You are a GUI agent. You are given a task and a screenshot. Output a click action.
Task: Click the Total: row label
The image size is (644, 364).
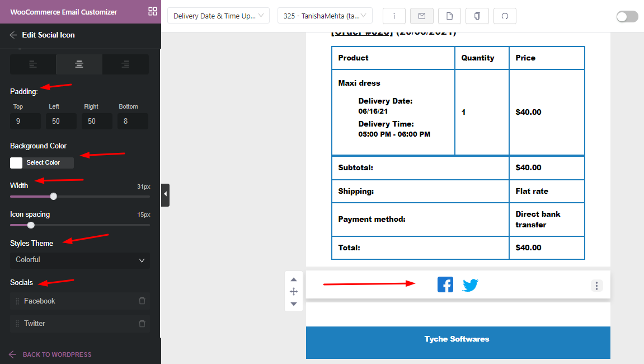click(349, 248)
